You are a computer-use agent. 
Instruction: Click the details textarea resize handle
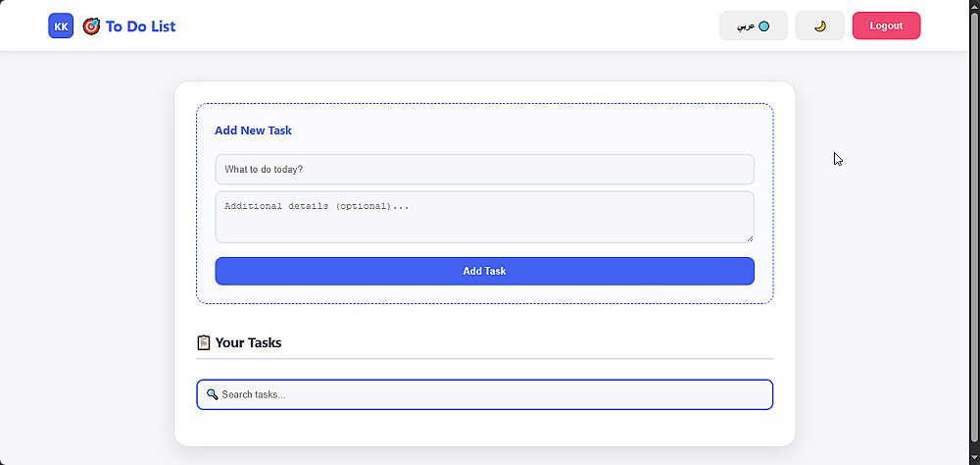[x=750, y=237]
